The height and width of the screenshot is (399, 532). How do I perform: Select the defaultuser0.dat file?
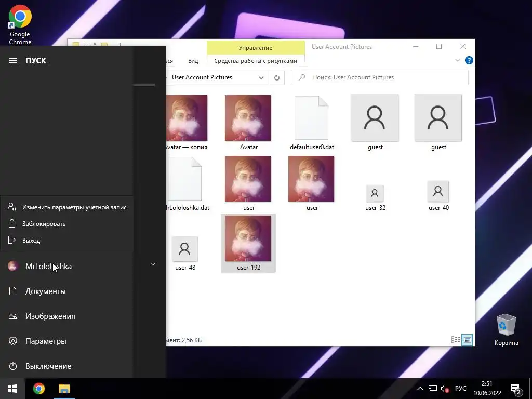(312, 122)
